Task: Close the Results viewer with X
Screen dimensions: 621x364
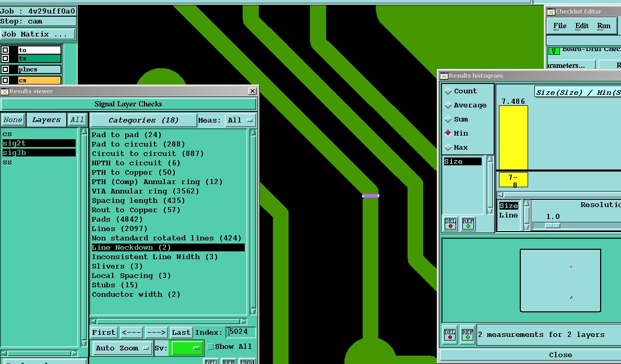Action: (x=252, y=91)
